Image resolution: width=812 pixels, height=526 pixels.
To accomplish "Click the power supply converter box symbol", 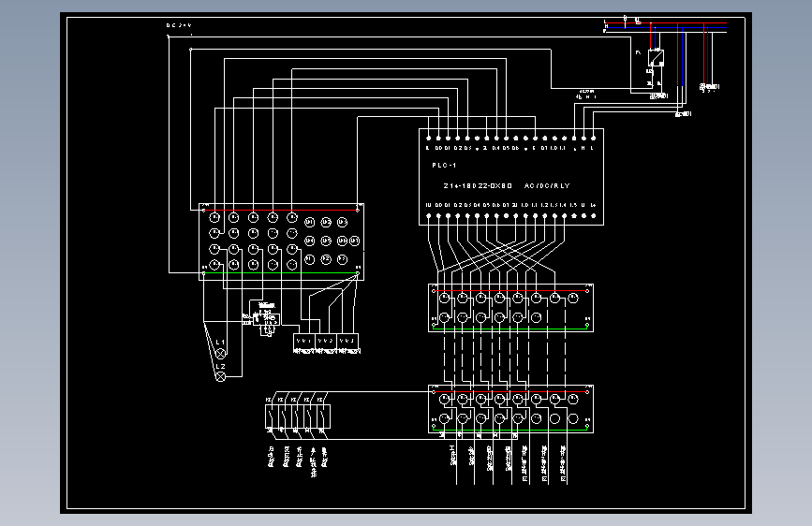I will pos(657,57).
